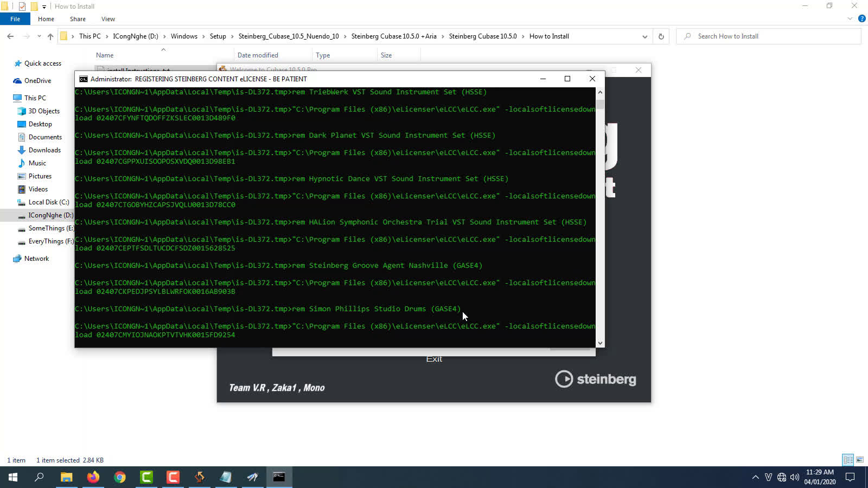Open File Explorer from taskbar
868x488 pixels.
pos(66,477)
